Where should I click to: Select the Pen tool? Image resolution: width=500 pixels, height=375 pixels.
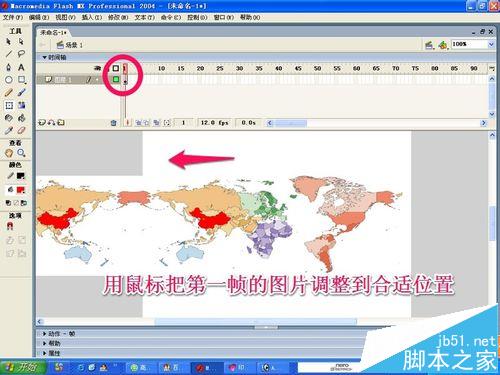pyautogui.click(x=9, y=67)
